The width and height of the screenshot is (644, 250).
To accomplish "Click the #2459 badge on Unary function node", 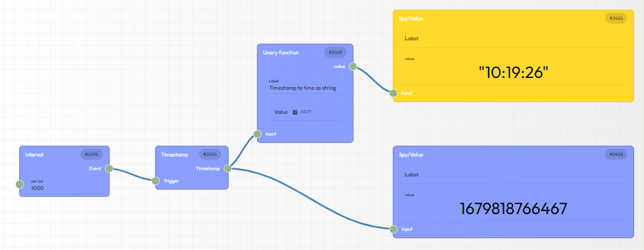I will [x=336, y=53].
